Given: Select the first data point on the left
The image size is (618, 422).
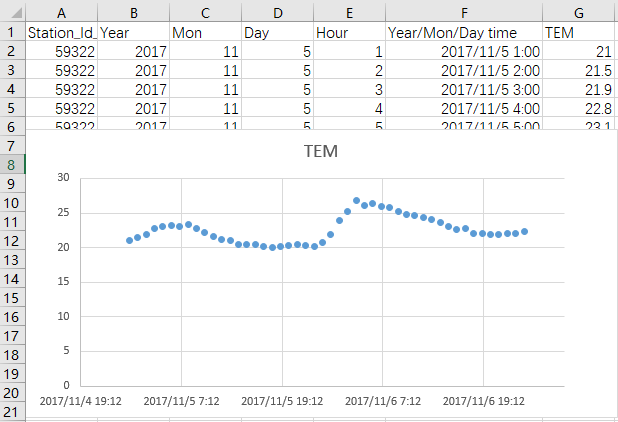Looking at the screenshot, I should tap(129, 240).
